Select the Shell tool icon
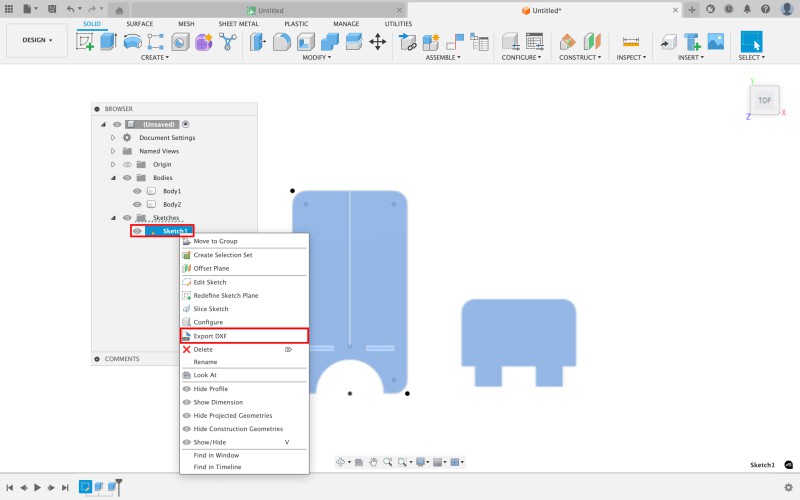800x500 pixels. (306, 41)
